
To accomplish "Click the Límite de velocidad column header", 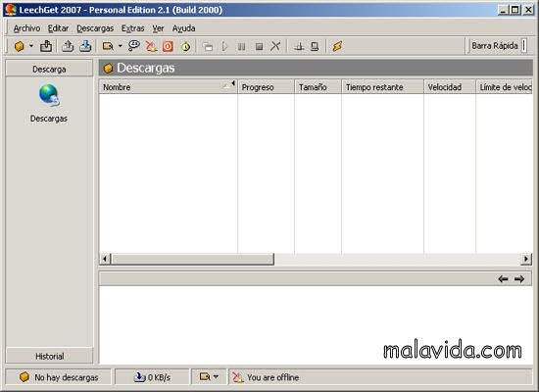I will point(505,87).
